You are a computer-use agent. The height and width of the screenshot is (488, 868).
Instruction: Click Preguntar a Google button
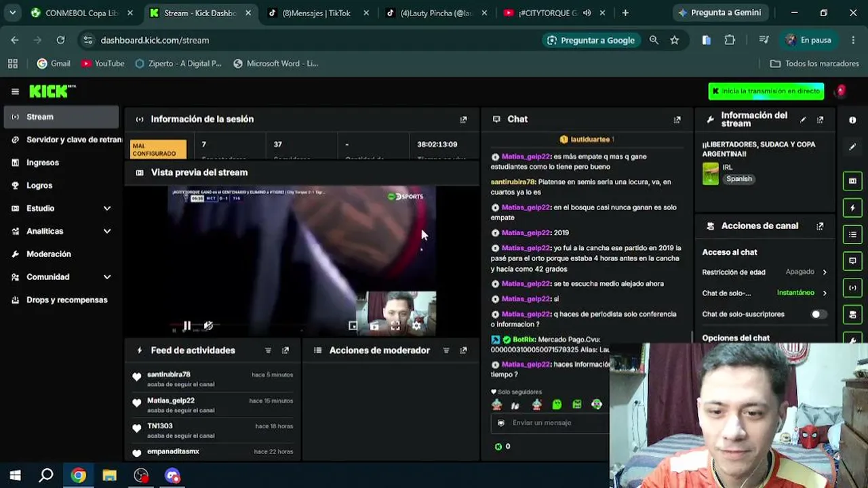point(591,40)
